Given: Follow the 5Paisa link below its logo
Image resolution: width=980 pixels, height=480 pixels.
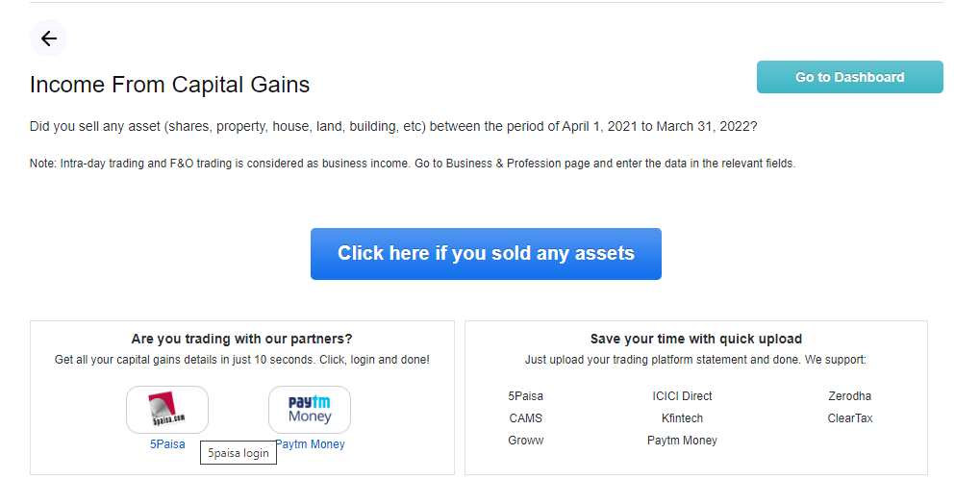Looking at the screenshot, I should [x=167, y=444].
